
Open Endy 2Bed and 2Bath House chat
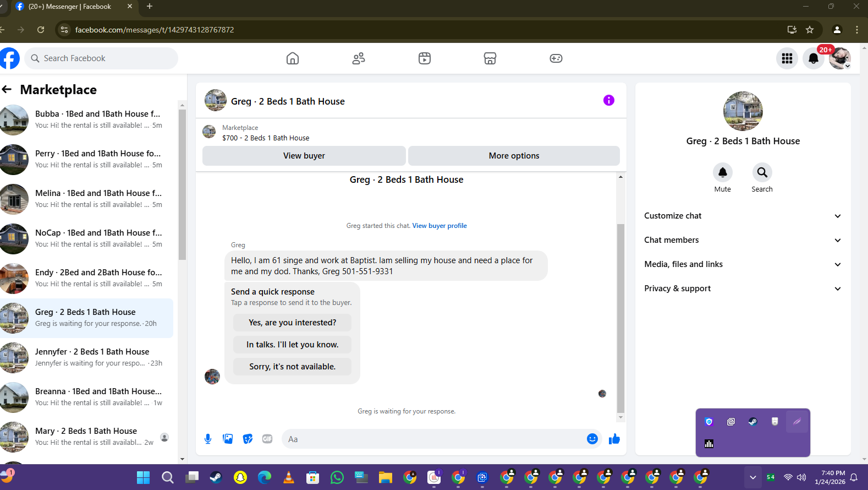click(x=87, y=279)
